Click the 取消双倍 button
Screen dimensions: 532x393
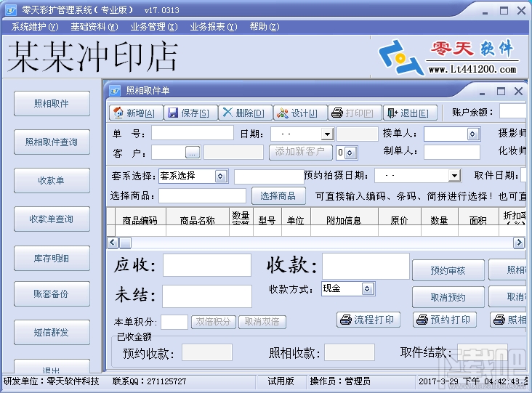point(262,322)
